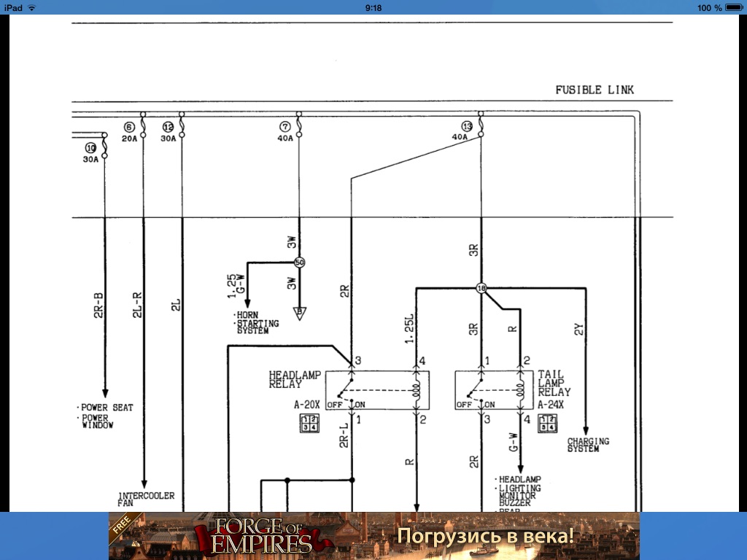The height and width of the screenshot is (560, 747).
Task: Tap the A-24X connector code
Action: pos(551,405)
